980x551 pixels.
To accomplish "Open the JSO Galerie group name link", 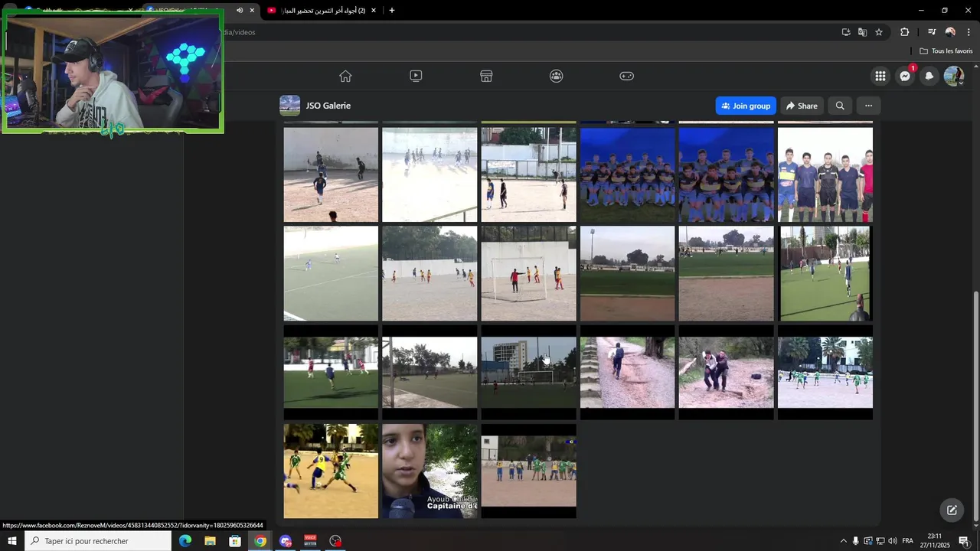I will [328, 106].
